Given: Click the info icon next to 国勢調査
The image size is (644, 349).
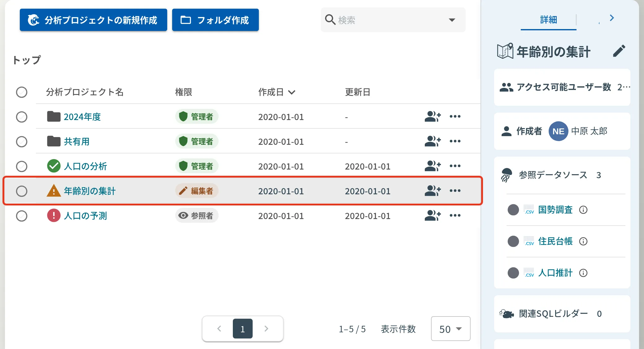Looking at the screenshot, I should 583,210.
